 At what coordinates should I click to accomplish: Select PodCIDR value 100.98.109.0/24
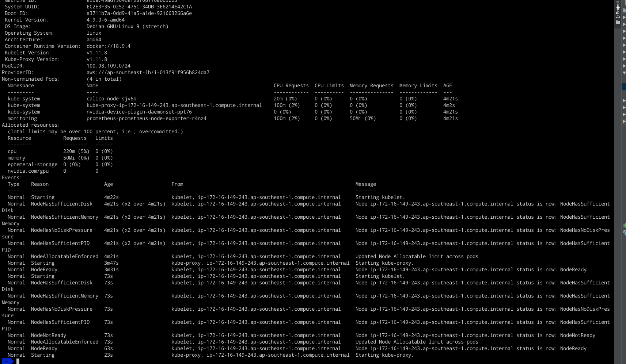coord(109,66)
